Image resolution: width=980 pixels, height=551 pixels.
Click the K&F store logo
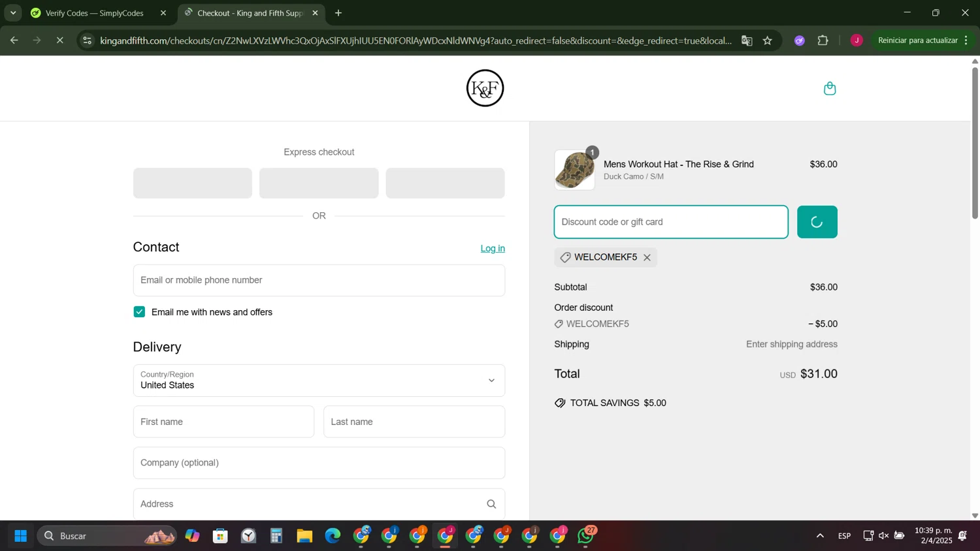pyautogui.click(x=485, y=88)
